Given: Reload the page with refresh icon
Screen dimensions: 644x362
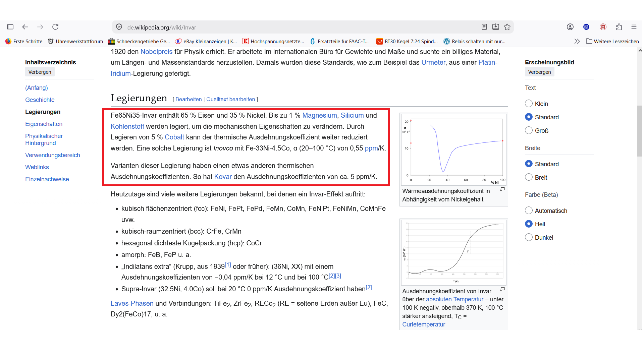Looking at the screenshot, I should [x=55, y=27].
